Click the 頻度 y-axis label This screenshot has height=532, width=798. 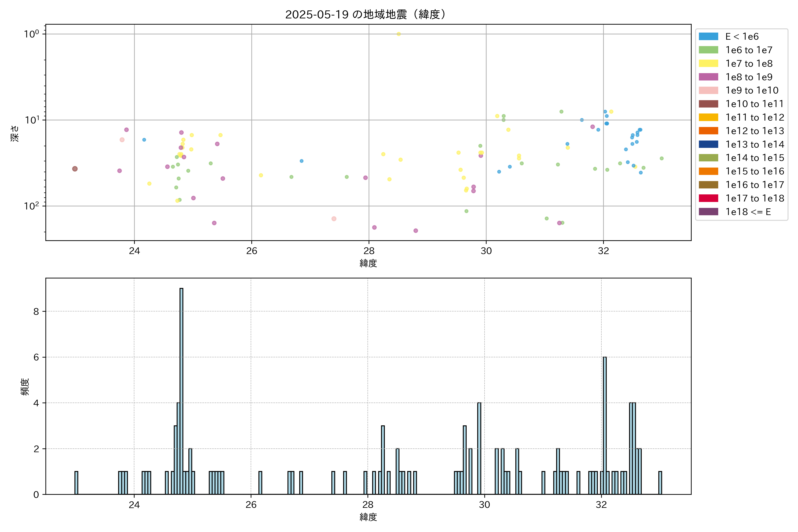(x=25, y=387)
